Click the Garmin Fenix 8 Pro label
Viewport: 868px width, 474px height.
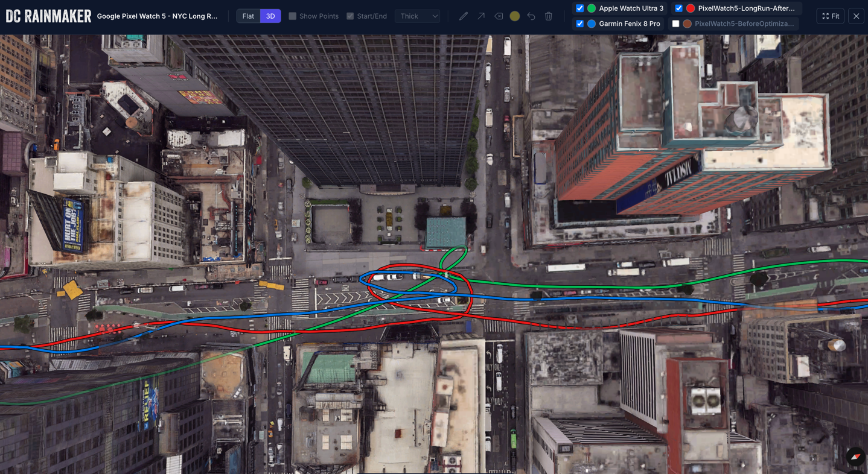pos(630,24)
